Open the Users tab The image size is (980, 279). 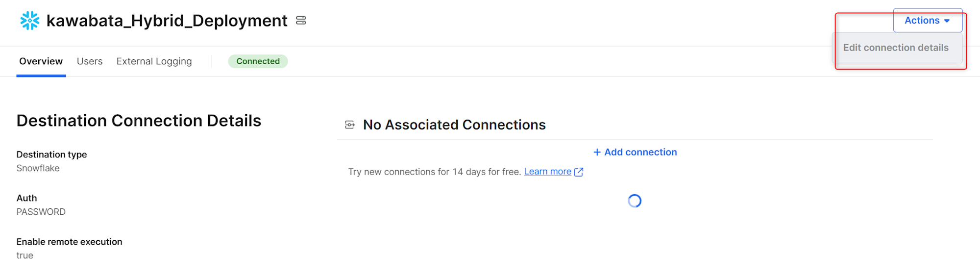point(90,61)
